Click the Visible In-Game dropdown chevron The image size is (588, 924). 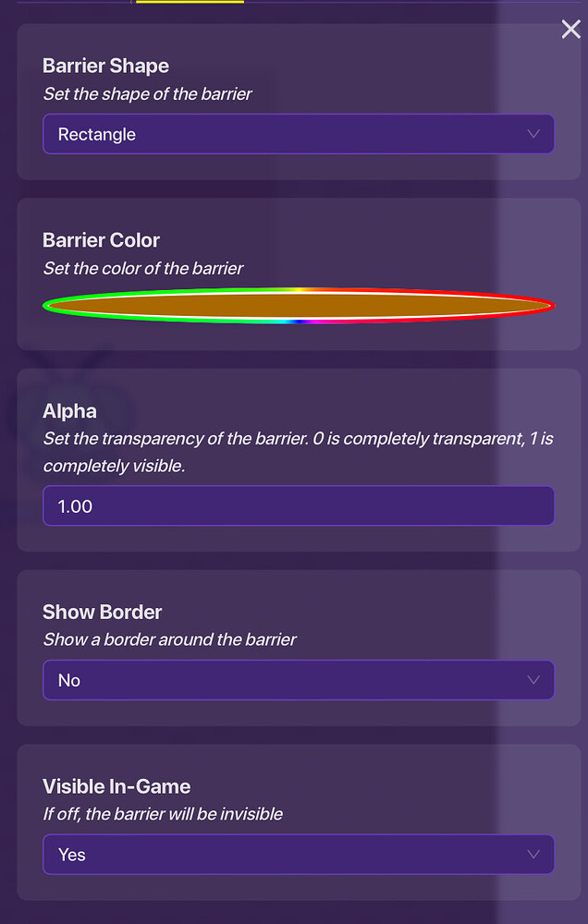point(533,855)
